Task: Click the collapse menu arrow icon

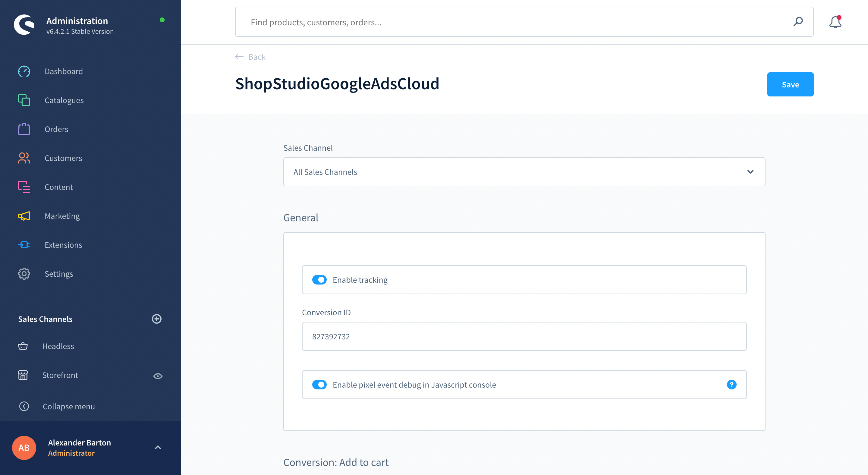Action: point(24,406)
